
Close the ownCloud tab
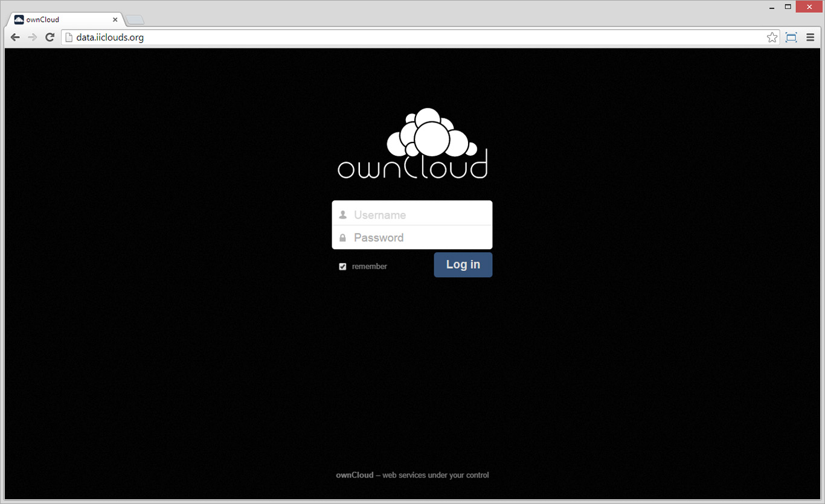(115, 20)
